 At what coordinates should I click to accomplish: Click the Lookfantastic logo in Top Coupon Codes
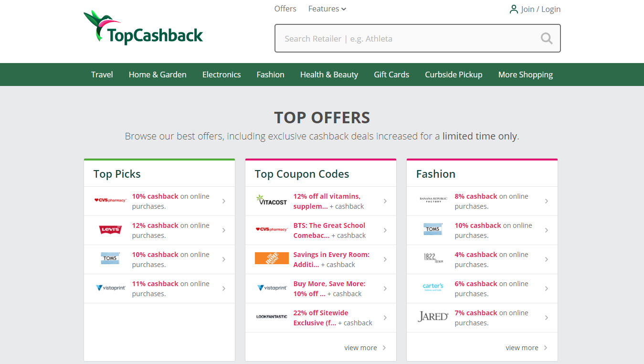[x=271, y=317]
